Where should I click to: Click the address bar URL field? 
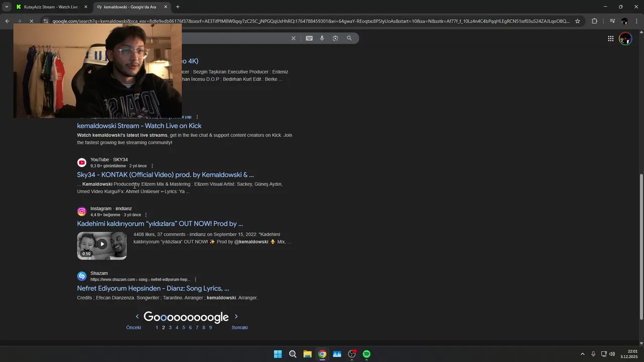point(311,21)
